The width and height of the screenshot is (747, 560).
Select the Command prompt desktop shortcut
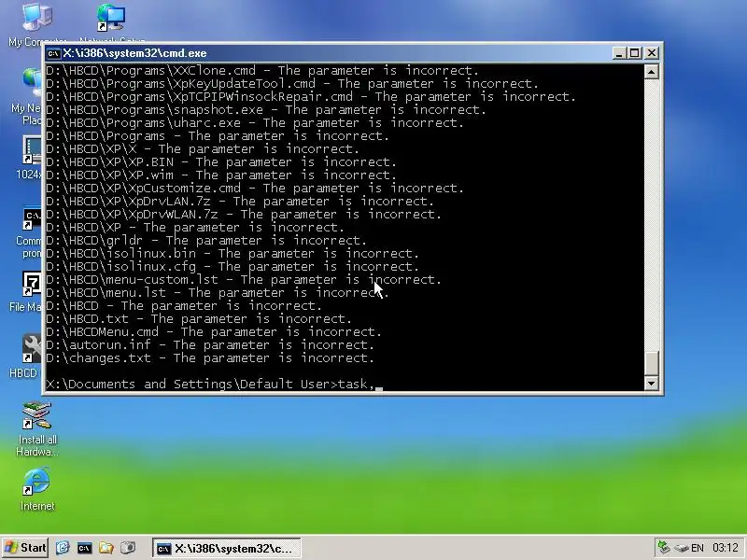30,232
